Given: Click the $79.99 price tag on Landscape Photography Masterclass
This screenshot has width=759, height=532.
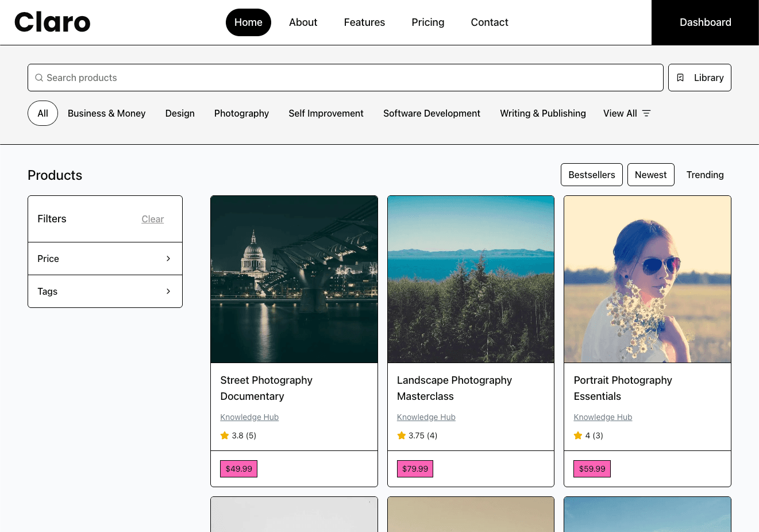Looking at the screenshot, I should 415,469.
